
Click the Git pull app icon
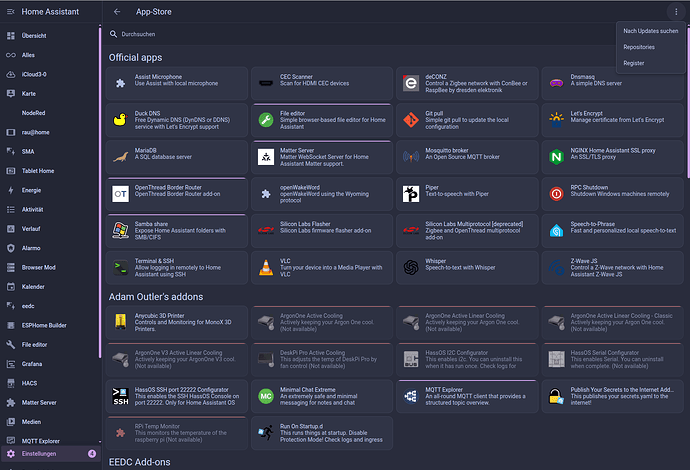pyautogui.click(x=411, y=120)
